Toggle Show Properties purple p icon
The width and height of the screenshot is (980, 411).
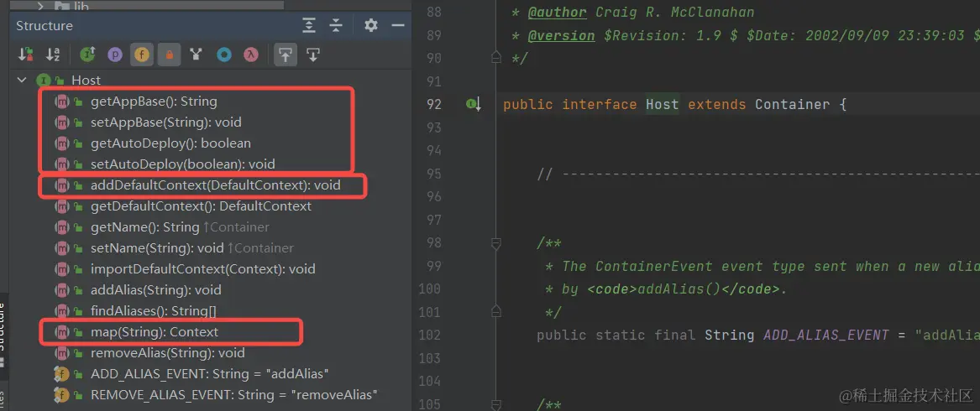(x=114, y=55)
